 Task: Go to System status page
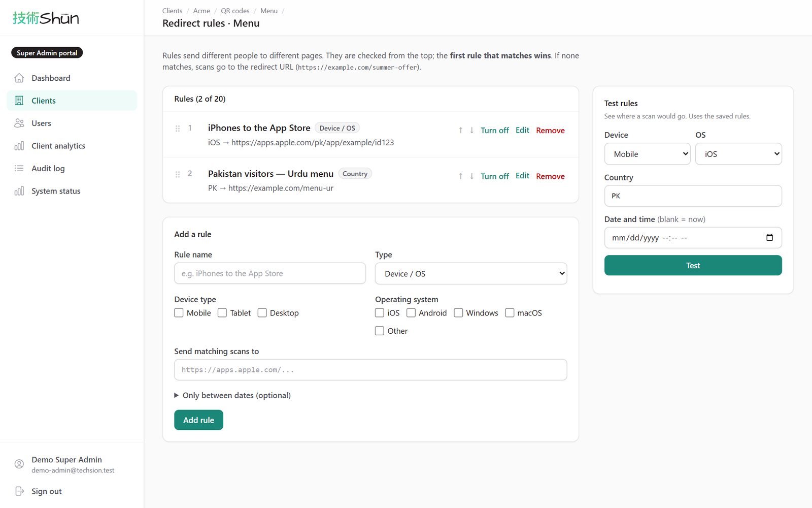72,191
